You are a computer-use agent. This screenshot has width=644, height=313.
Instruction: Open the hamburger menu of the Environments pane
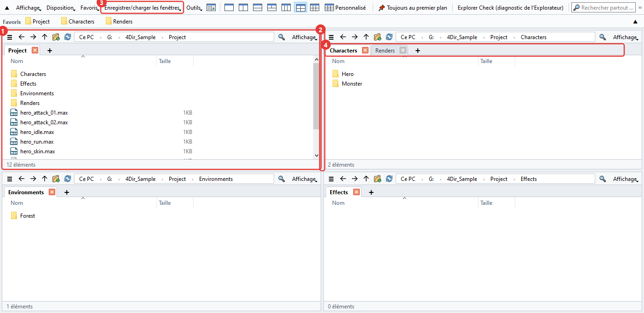(x=10, y=179)
